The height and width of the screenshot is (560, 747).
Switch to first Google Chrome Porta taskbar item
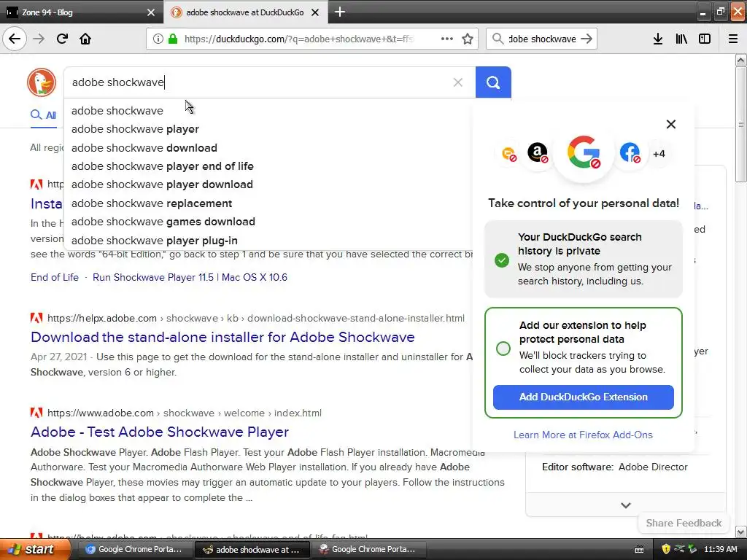pyautogui.click(x=133, y=549)
